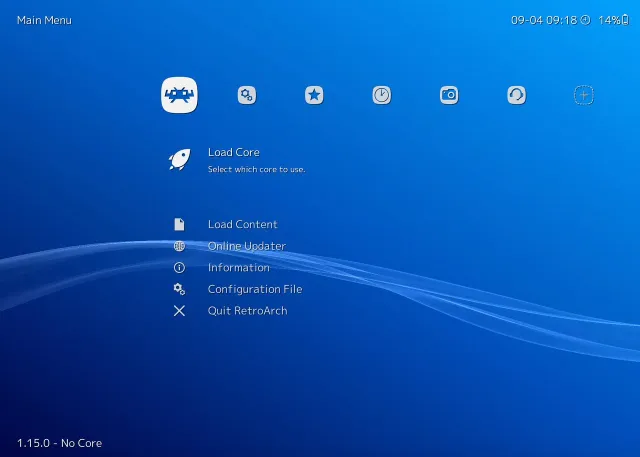The height and width of the screenshot is (457, 640).
Task: Click the '14%' battery percentage text
Action: [x=609, y=20]
